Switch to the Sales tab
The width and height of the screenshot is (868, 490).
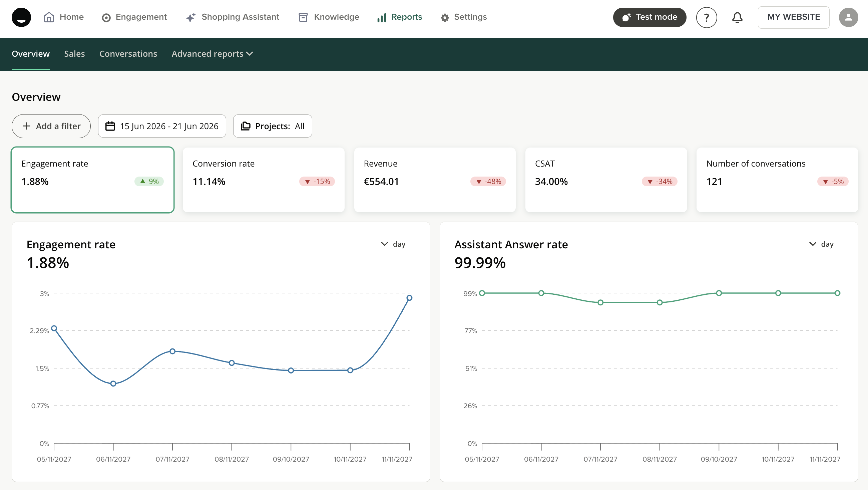74,54
